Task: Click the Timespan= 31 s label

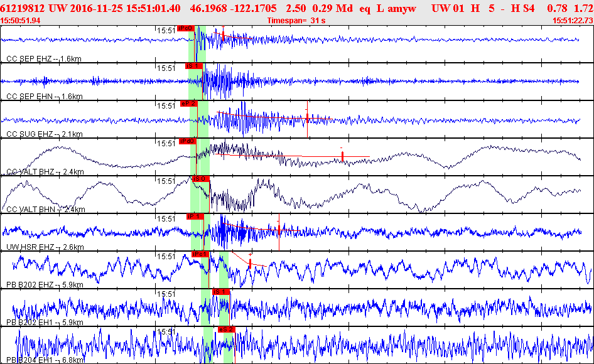Action: point(296,21)
